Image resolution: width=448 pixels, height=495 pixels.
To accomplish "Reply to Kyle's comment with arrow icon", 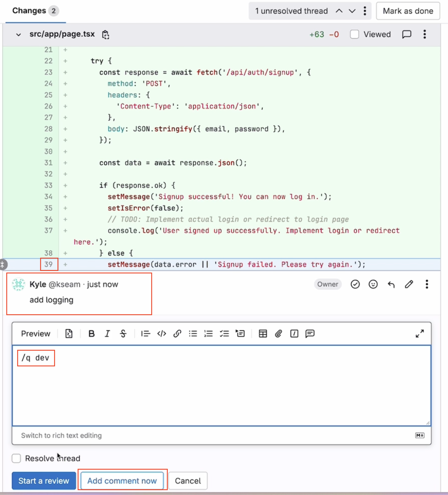I will tap(391, 284).
